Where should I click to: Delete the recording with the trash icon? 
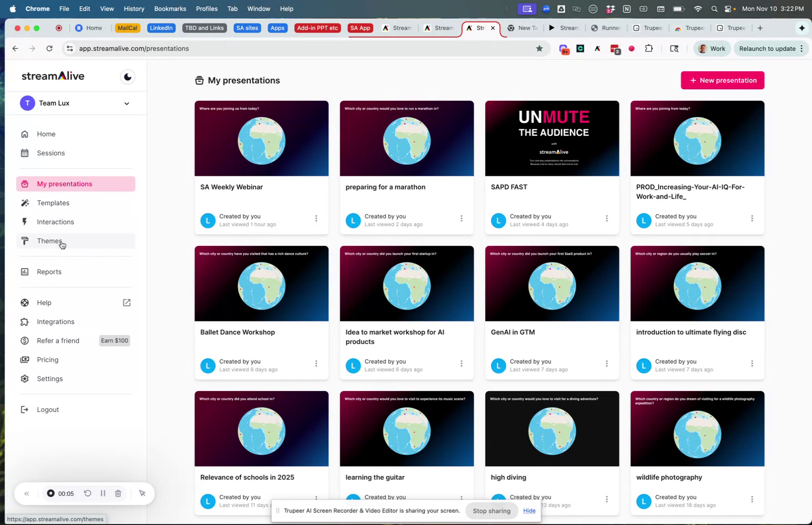tap(118, 493)
